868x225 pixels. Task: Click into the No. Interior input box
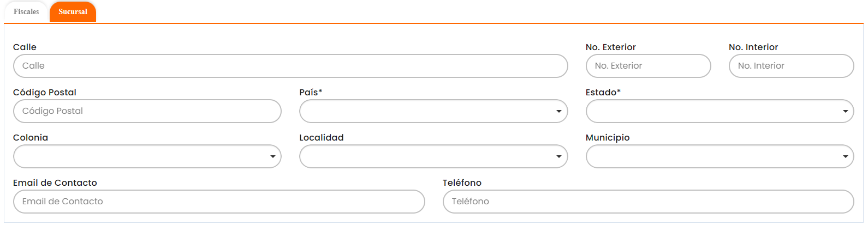(791, 66)
